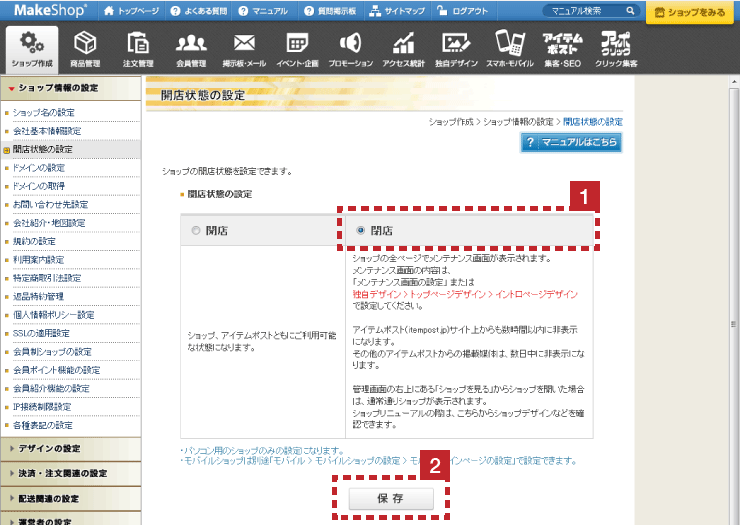Open プロモーション megaphone icon
The width and height of the screenshot is (740, 525).
(x=350, y=43)
